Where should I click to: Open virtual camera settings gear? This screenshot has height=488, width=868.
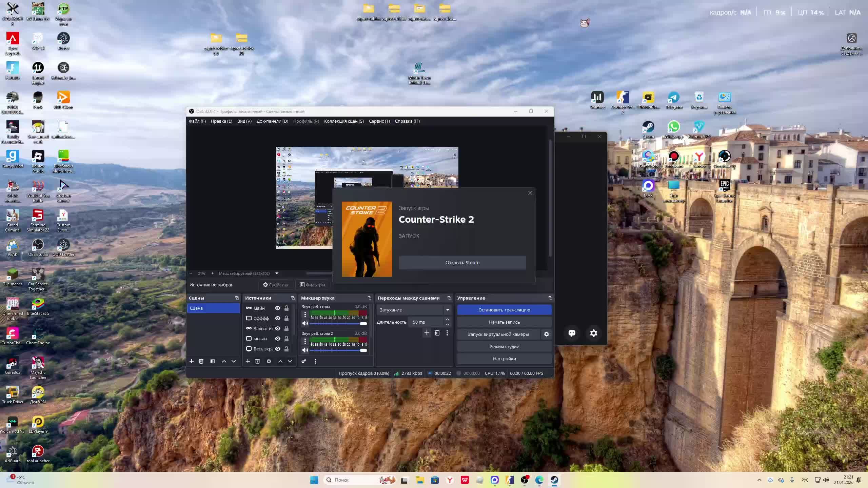click(x=547, y=334)
